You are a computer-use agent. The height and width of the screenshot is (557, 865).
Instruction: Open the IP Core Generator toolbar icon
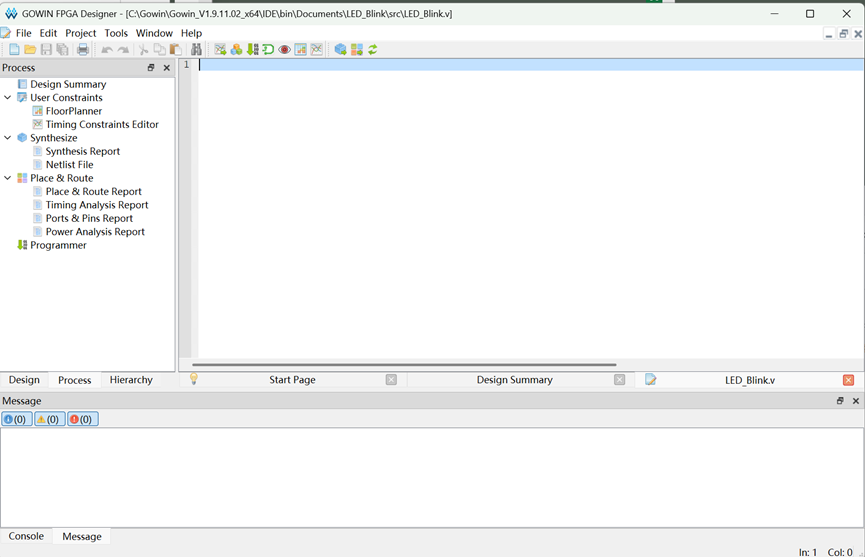point(236,50)
